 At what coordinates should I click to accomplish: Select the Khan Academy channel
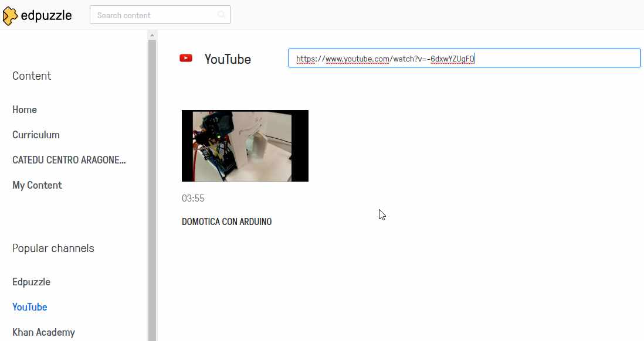coord(43,332)
